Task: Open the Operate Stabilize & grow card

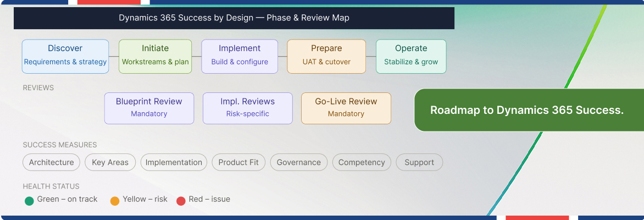Action: click(x=411, y=56)
